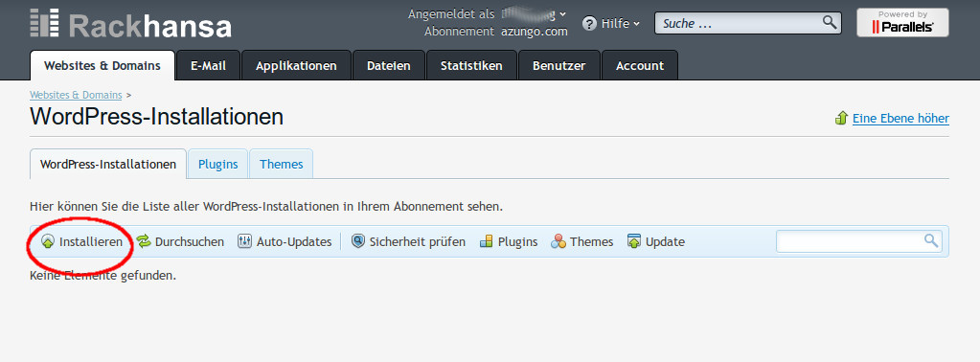This screenshot has width=980, height=362.
Task: Click the Update icon in the toolbar
Action: (x=634, y=241)
